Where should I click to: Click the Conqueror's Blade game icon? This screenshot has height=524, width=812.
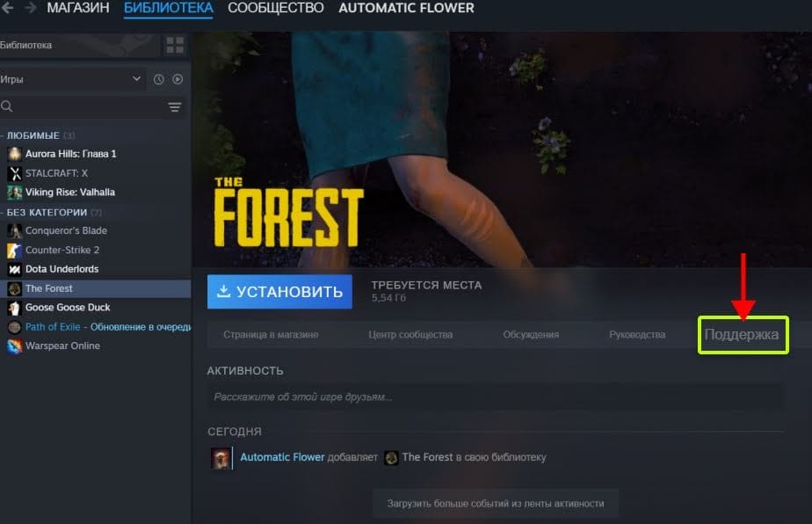[14, 230]
